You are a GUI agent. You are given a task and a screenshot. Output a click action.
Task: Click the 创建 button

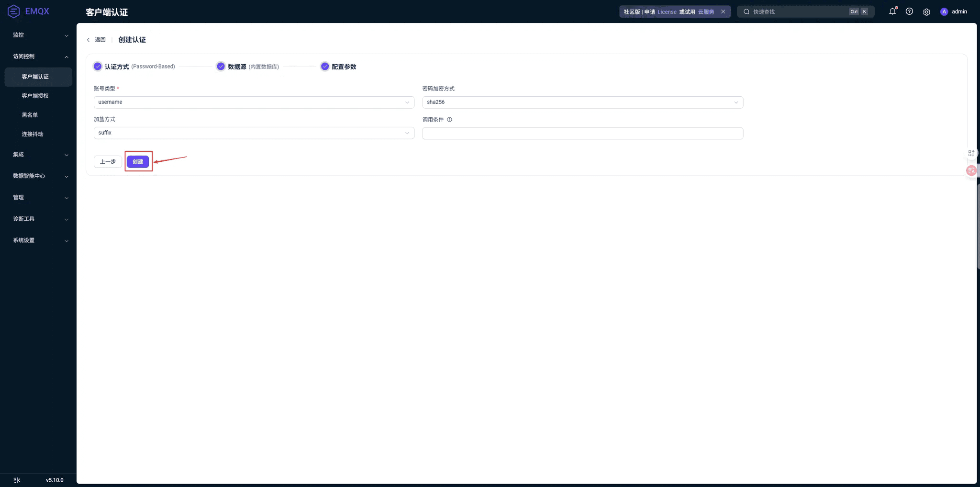(x=138, y=162)
